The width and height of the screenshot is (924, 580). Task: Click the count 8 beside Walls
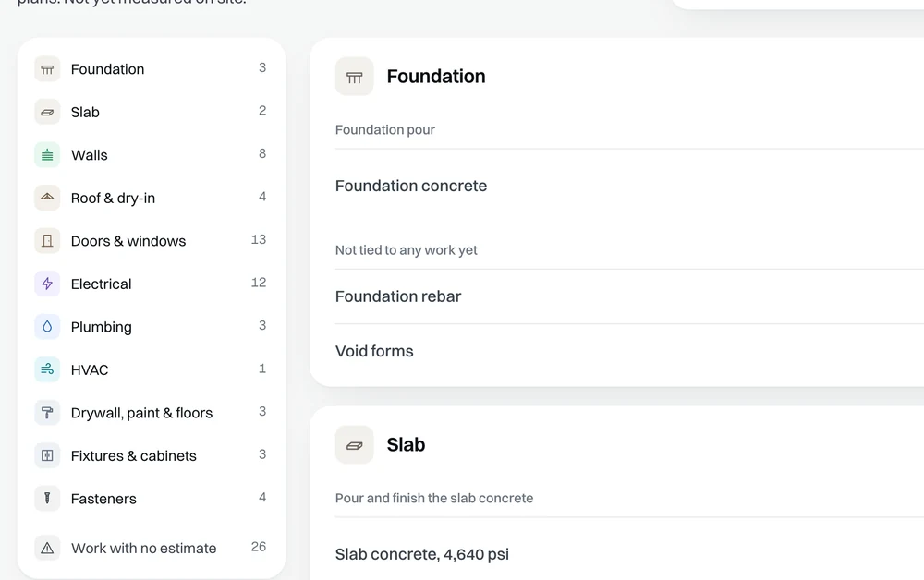262,153
